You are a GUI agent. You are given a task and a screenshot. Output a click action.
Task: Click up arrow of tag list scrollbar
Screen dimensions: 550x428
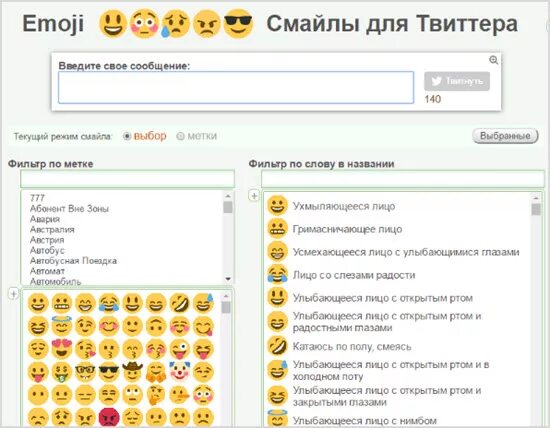click(x=228, y=196)
